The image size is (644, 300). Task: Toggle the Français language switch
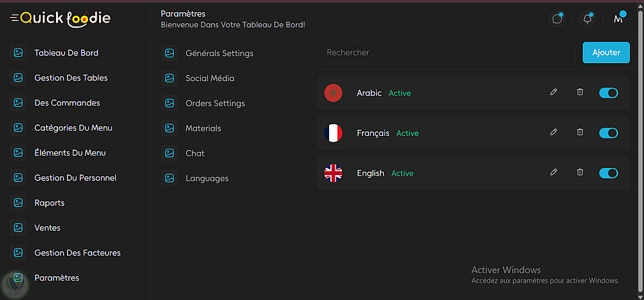coord(608,133)
